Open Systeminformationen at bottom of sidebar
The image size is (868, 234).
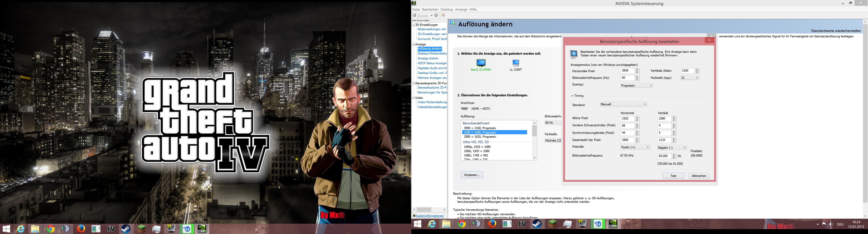430,216
